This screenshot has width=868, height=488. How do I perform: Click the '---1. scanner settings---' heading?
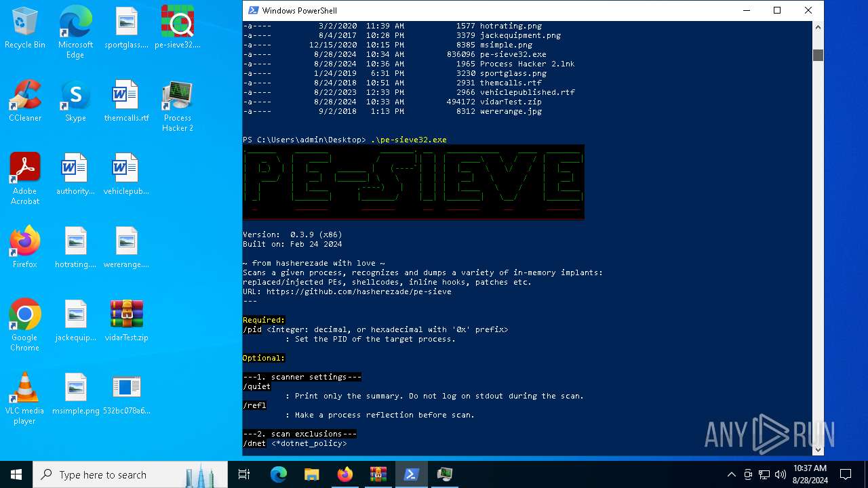[x=302, y=377]
